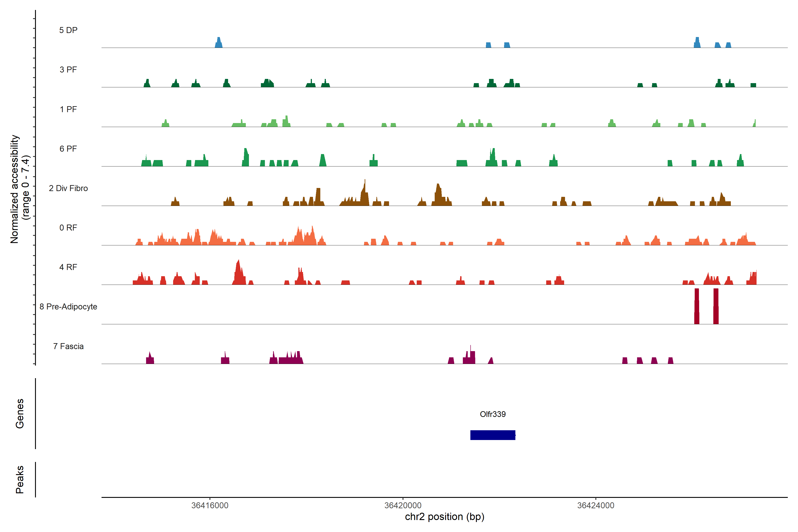This screenshot has height=532, width=798.
Task: Click the 7 Fascia track label
Action: click(68, 346)
